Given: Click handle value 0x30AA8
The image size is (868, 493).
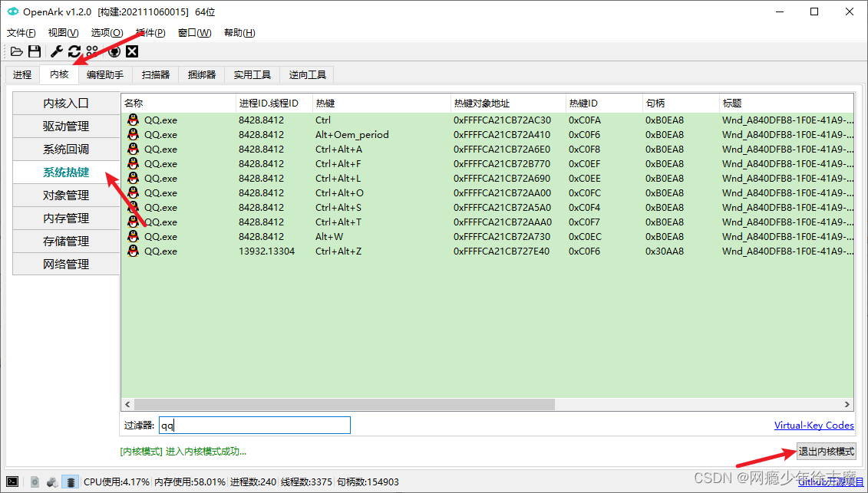Looking at the screenshot, I should [x=665, y=251].
